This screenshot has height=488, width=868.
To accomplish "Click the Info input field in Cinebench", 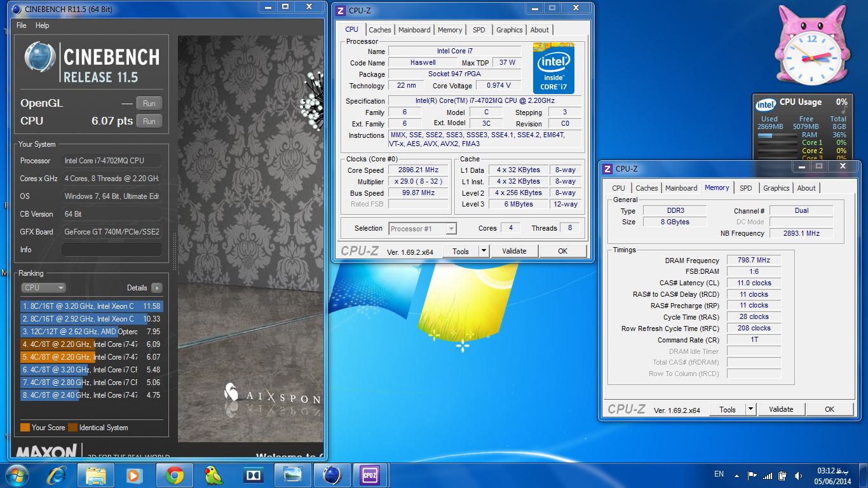I will point(112,250).
